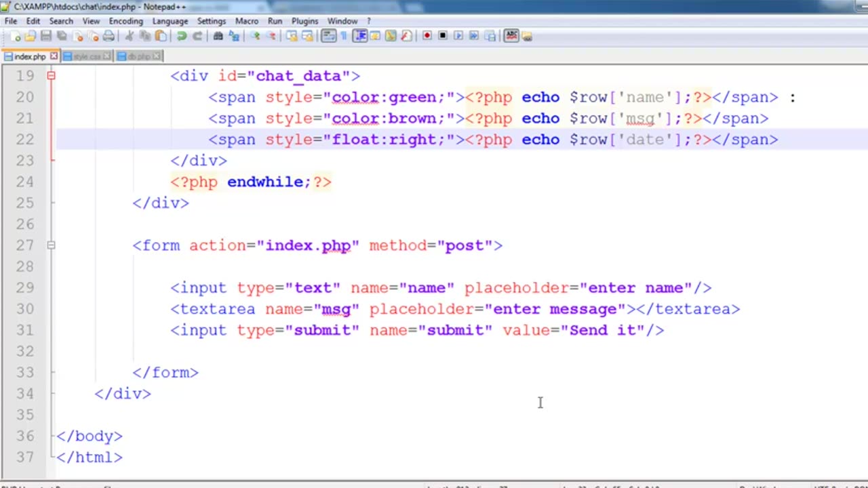
Task: Open the Run menu
Action: [x=275, y=21]
